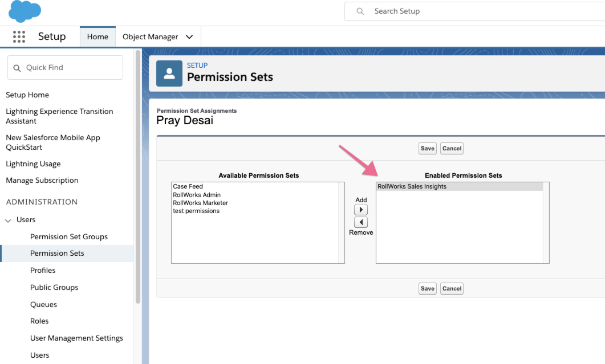605x364 pixels.
Task: Open Permission Set Groups
Action: (69, 237)
